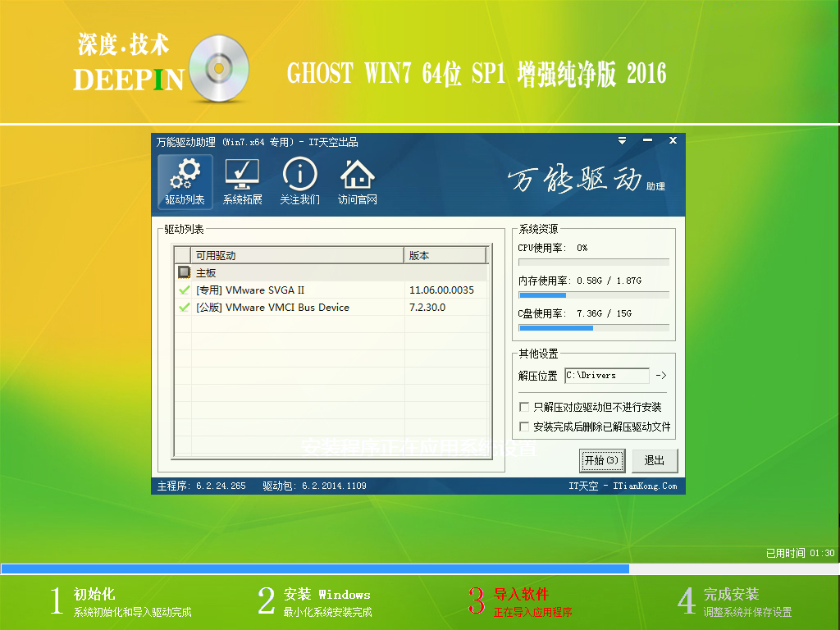Uncheck the VMware VMCI Bus Device driver
The image size is (840, 630).
coord(184,307)
